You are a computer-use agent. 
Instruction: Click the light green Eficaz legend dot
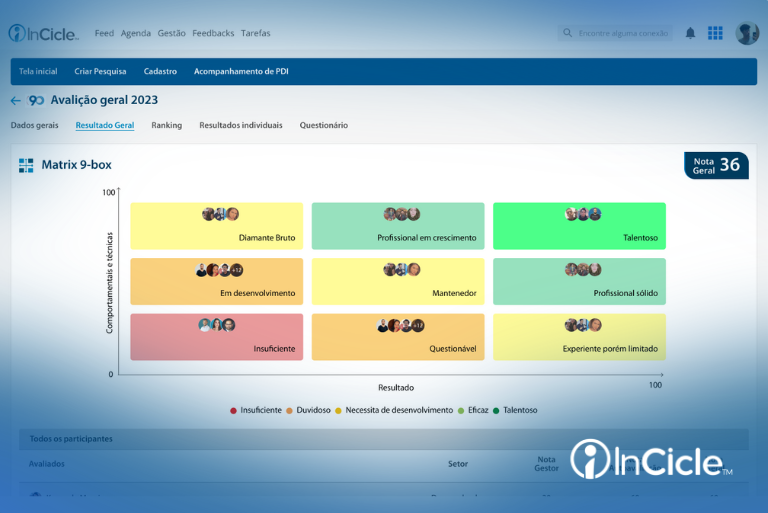[x=461, y=411]
